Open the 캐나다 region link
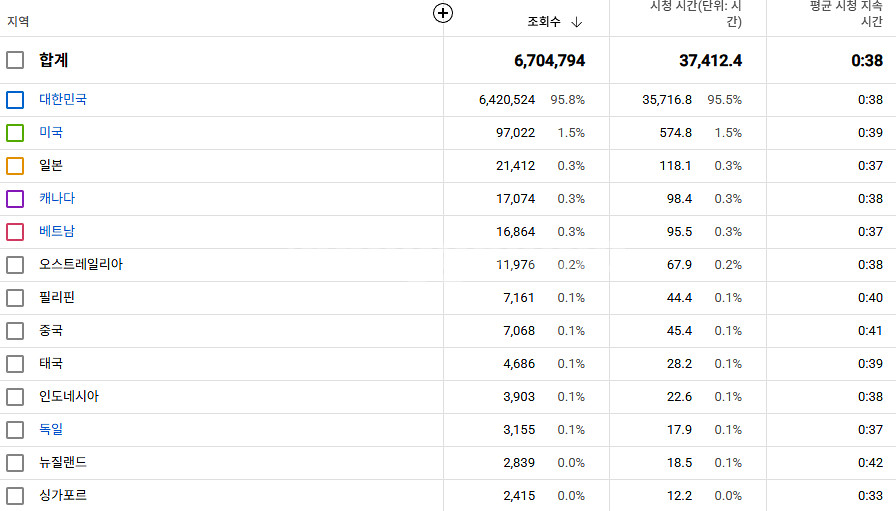This screenshot has width=896, height=511. point(57,199)
